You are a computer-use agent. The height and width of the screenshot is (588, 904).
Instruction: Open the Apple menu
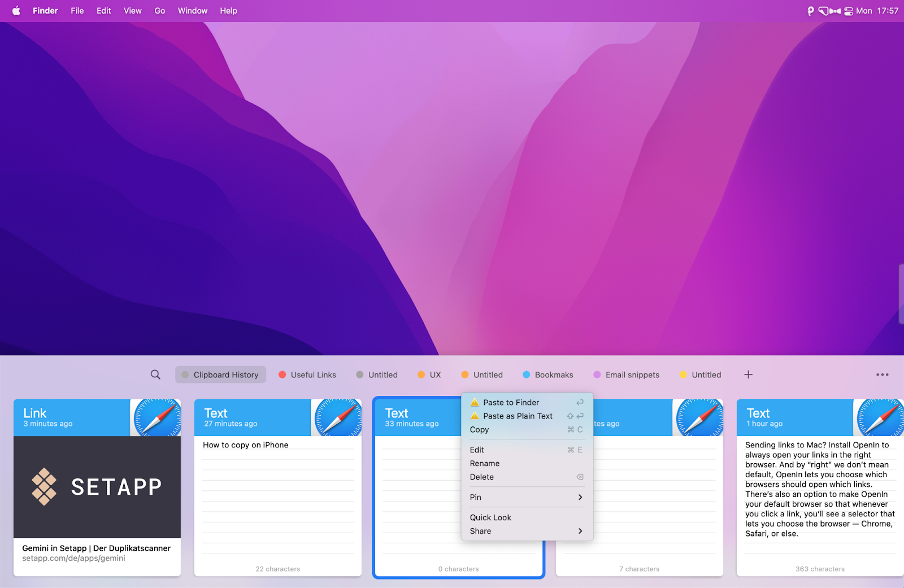[16, 10]
